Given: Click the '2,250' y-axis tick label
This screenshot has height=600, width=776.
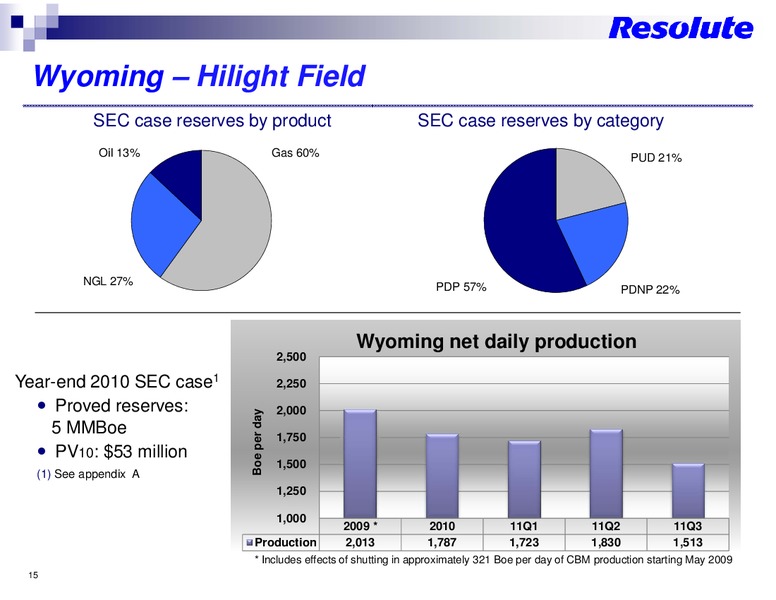Looking at the screenshot, I should 291,384.
